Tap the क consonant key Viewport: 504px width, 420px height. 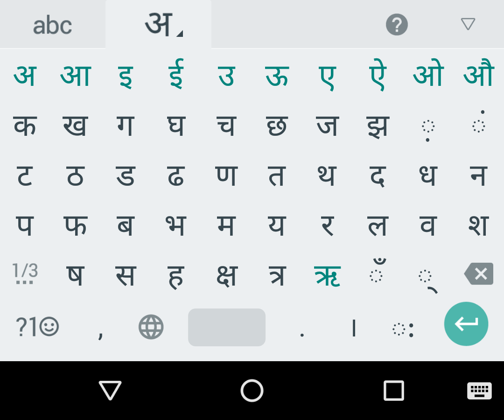click(x=25, y=126)
